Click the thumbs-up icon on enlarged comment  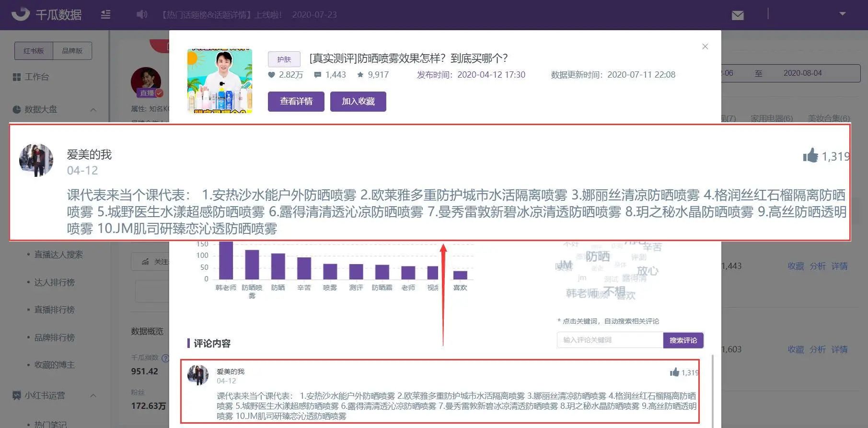pyautogui.click(x=810, y=156)
